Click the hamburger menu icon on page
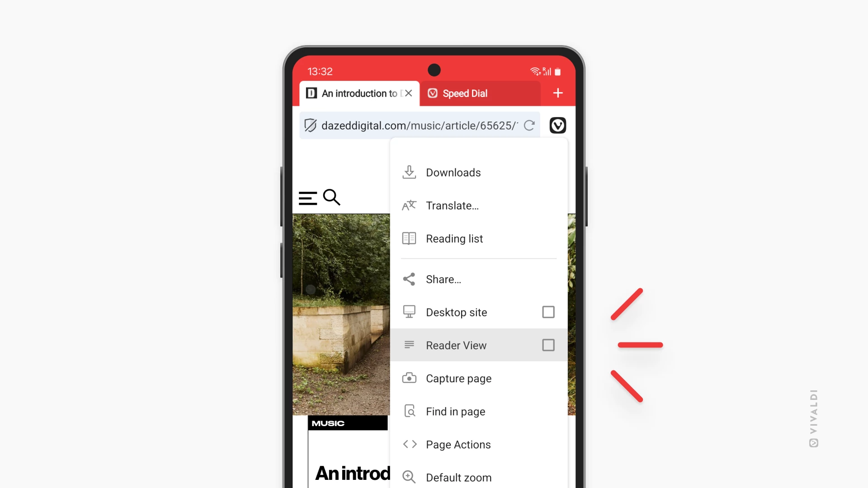This screenshot has height=488, width=868. (307, 197)
